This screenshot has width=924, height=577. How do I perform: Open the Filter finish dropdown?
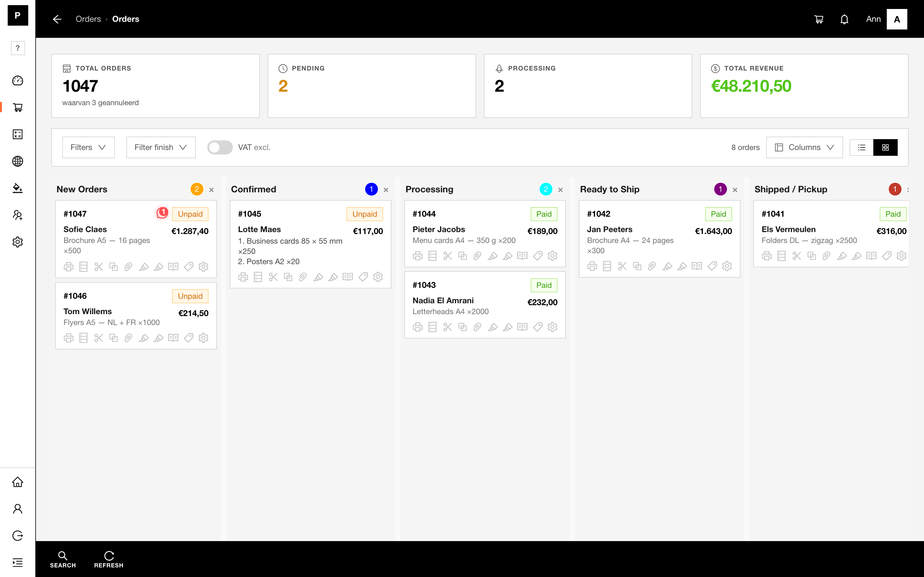pyautogui.click(x=161, y=147)
